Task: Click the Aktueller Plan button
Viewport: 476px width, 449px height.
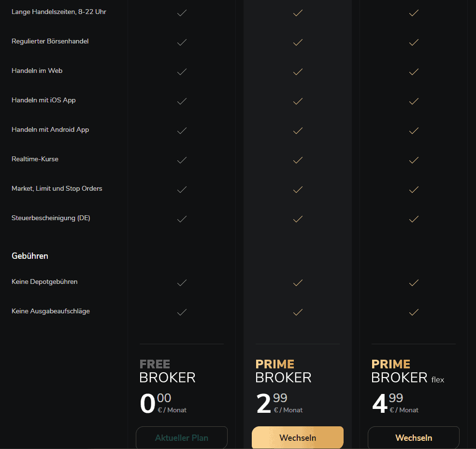Action: pyautogui.click(x=182, y=438)
